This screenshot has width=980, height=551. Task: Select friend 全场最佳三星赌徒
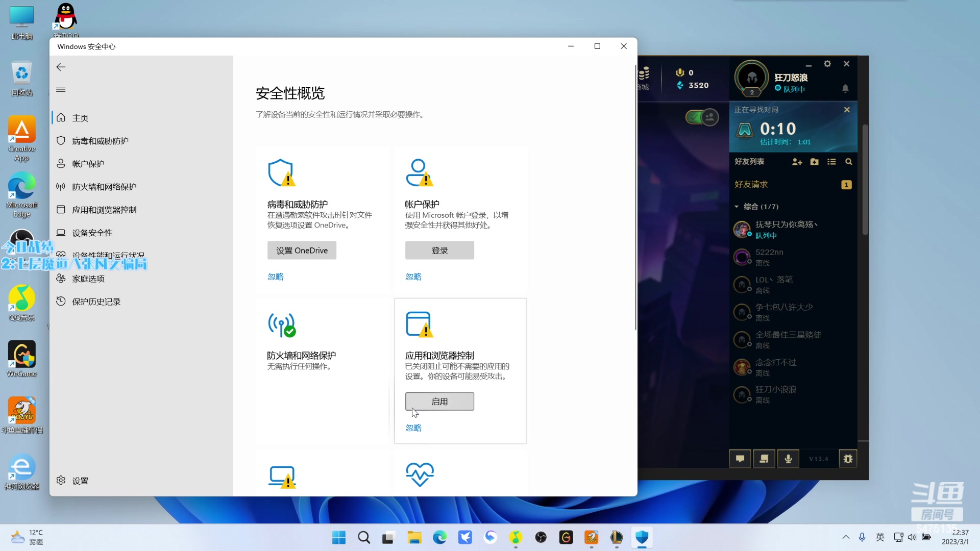(793, 340)
